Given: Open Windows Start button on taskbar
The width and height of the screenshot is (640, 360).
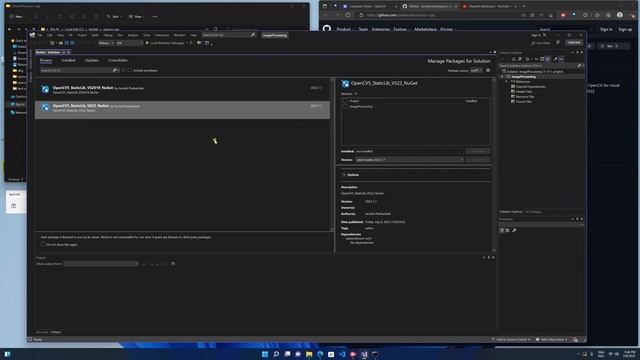Looking at the screenshot, I should (x=265, y=354).
